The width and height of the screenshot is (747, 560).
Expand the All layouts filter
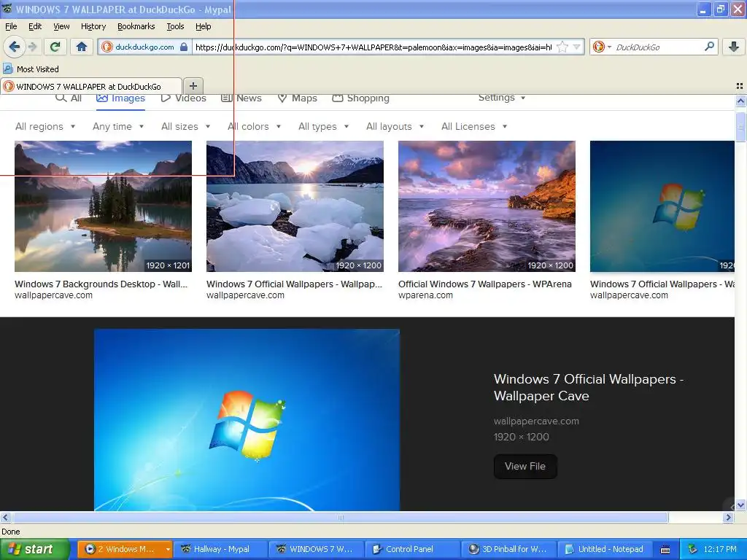(x=395, y=126)
